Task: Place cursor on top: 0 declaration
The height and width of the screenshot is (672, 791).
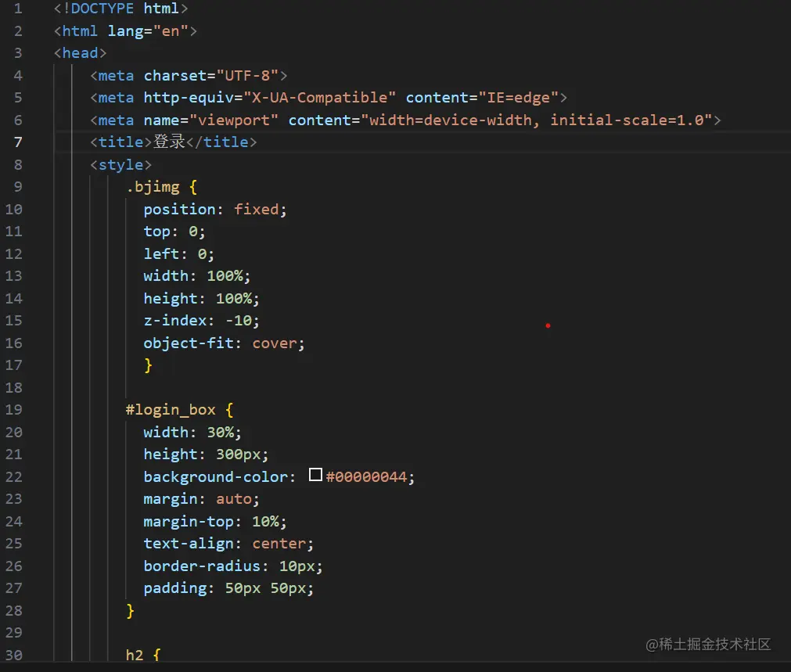Action: point(174,232)
